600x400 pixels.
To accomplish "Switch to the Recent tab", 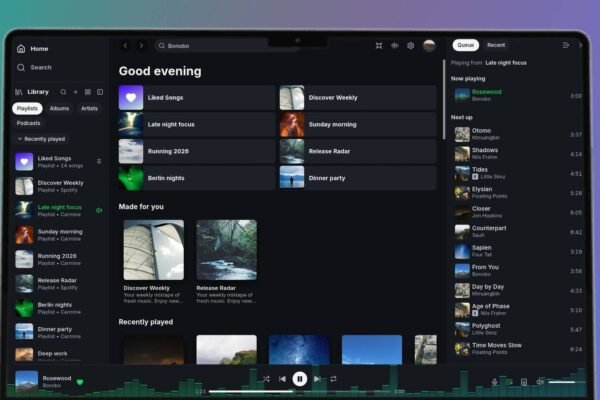I will tap(496, 45).
